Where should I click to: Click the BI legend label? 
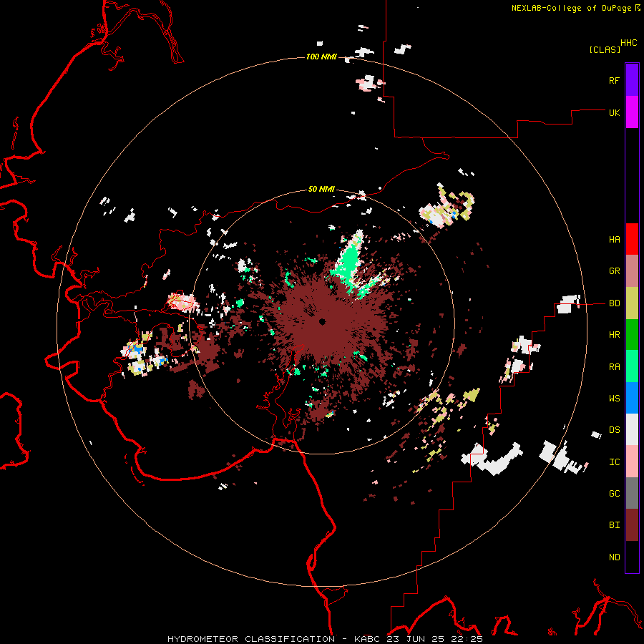coord(614,525)
